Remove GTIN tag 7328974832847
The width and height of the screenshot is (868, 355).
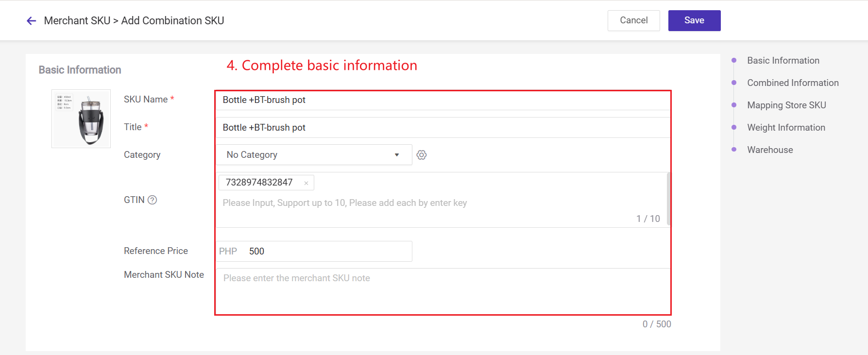[x=306, y=183]
